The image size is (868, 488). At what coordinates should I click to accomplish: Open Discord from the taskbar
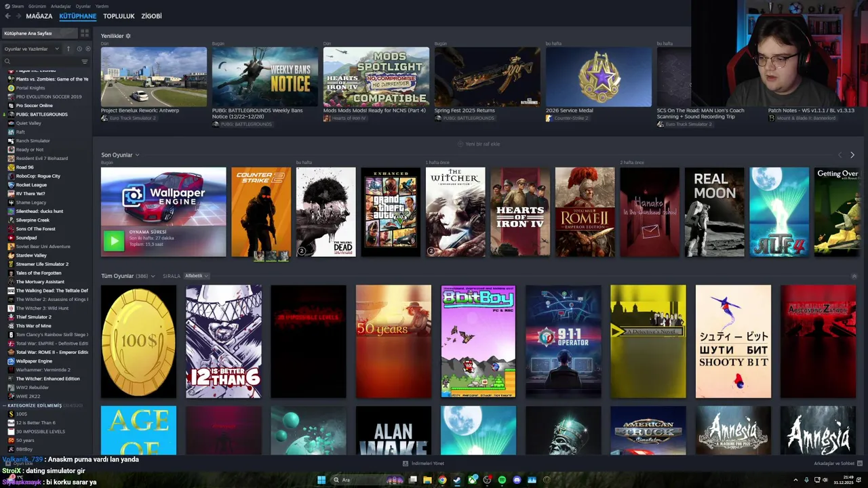[x=517, y=480]
